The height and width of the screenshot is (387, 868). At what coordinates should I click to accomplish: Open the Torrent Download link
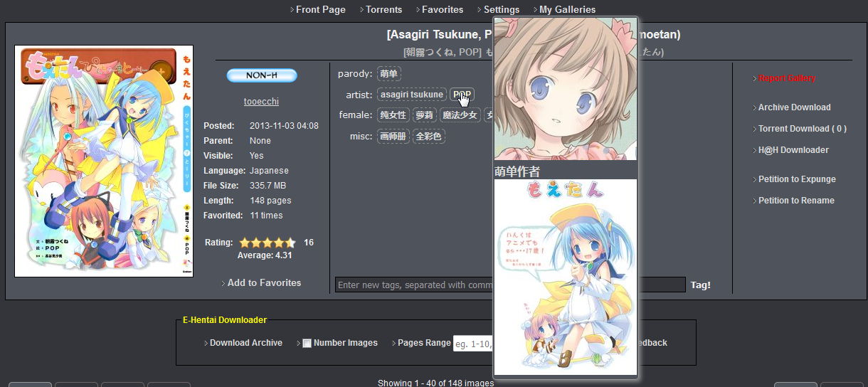point(802,129)
